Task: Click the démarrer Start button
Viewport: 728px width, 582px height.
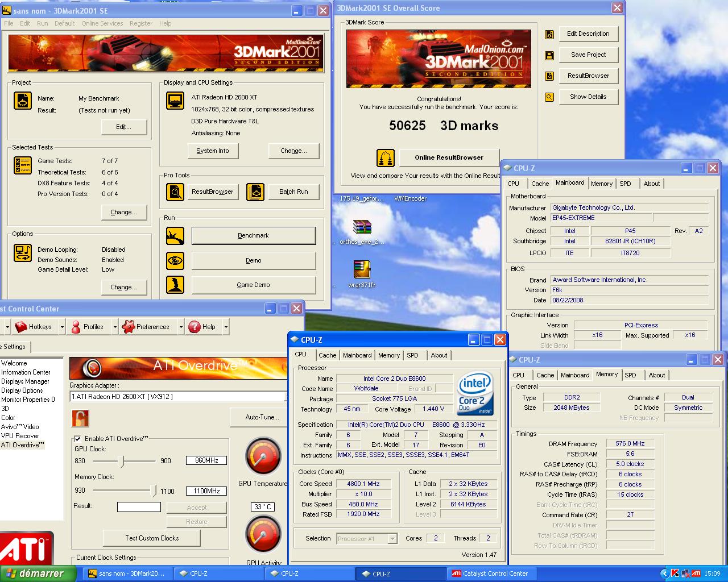Action: (x=38, y=573)
